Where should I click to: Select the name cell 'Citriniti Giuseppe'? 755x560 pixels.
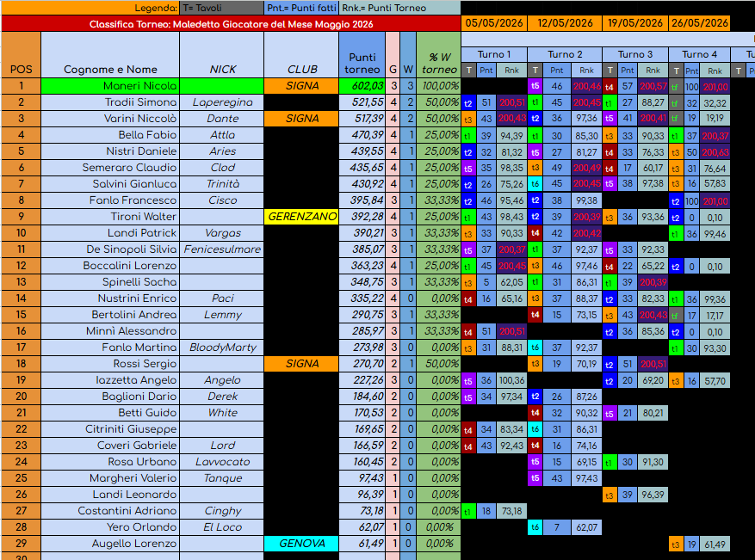(x=110, y=429)
